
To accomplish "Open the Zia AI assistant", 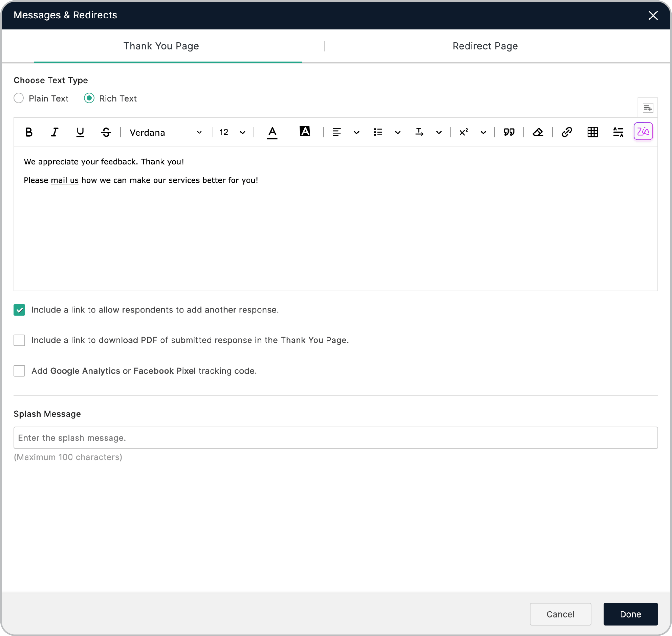I will pos(643,131).
